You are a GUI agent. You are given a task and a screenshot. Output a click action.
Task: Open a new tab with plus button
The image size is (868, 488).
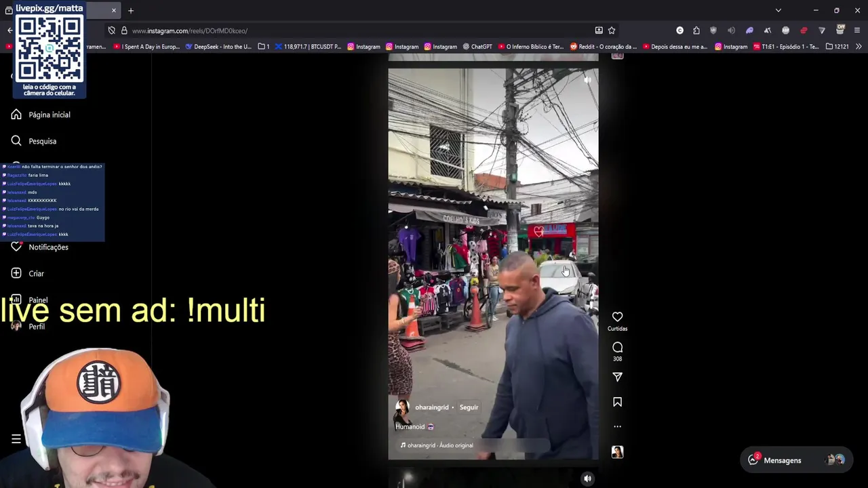(131, 10)
